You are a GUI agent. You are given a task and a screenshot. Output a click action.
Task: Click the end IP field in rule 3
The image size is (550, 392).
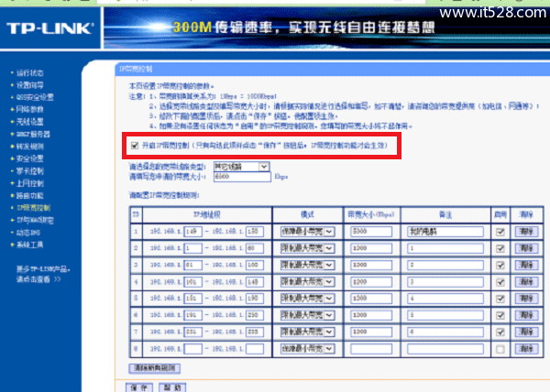click(x=255, y=266)
